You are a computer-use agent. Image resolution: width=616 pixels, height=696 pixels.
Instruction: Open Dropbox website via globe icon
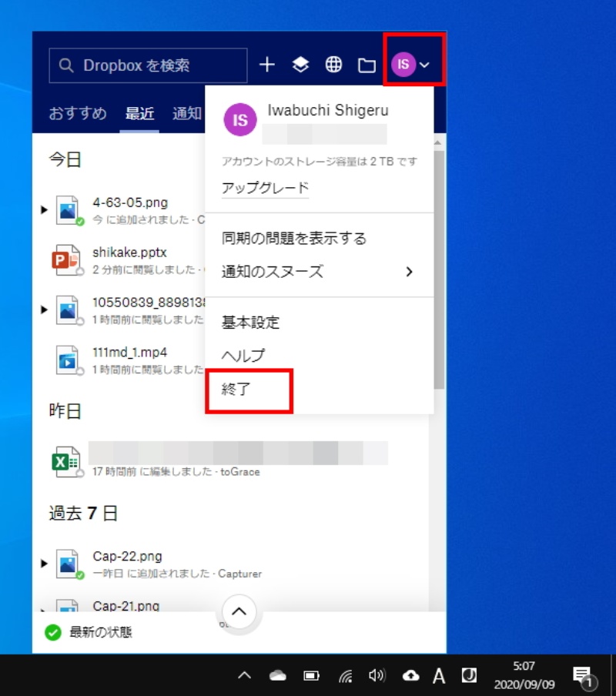pos(333,65)
